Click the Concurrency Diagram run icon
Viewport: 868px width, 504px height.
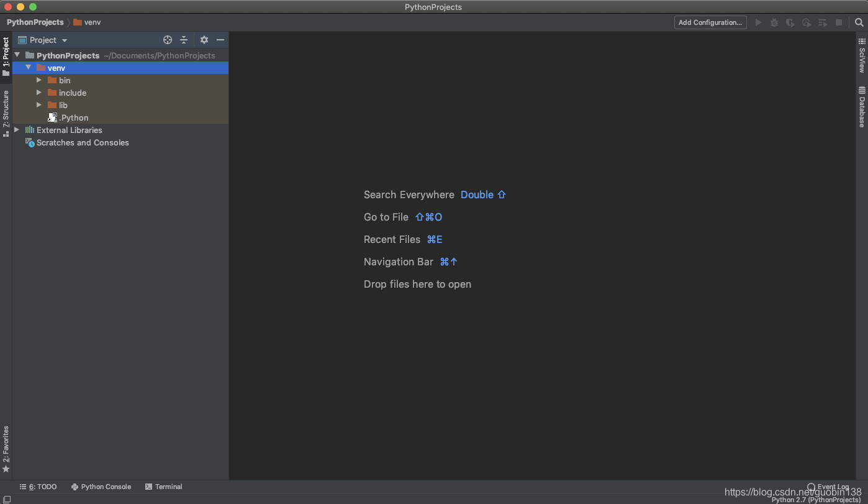[823, 22]
